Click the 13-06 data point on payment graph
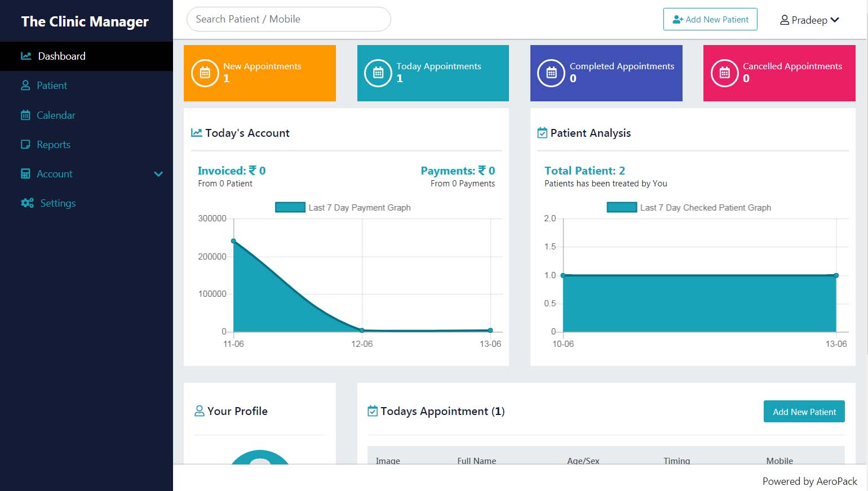This screenshot has height=491, width=868. (x=490, y=331)
